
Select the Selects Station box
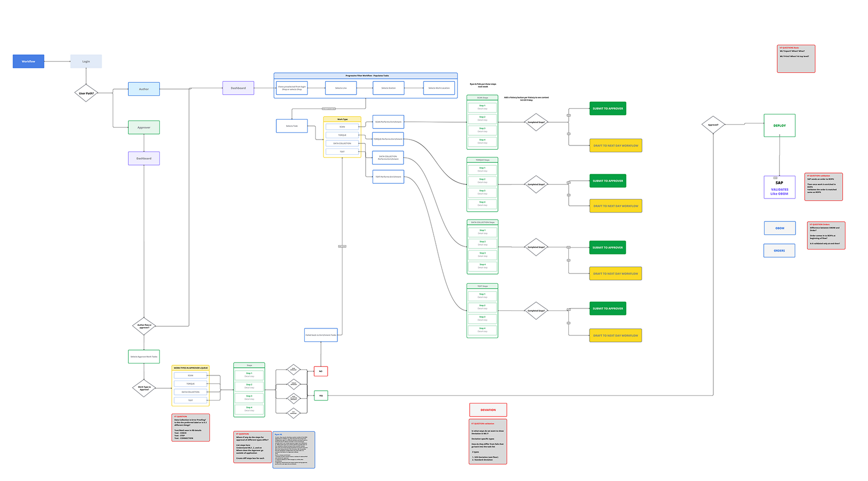point(388,88)
